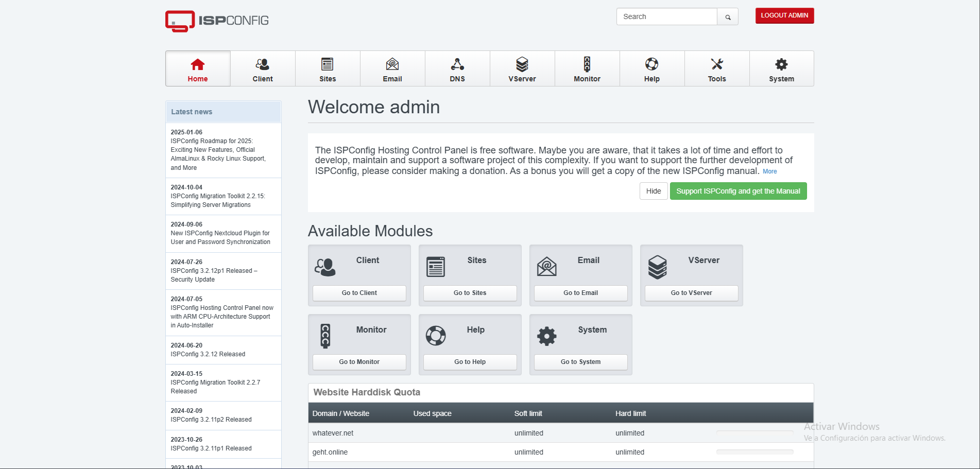Click the Go to System button
The image size is (980, 469).
click(x=581, y=362)
